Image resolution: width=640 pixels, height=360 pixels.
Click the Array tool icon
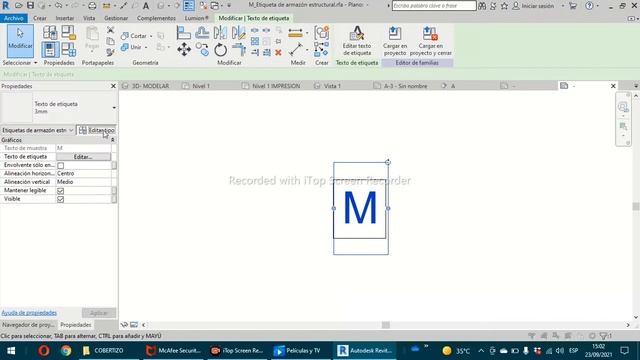pos(255,41)
